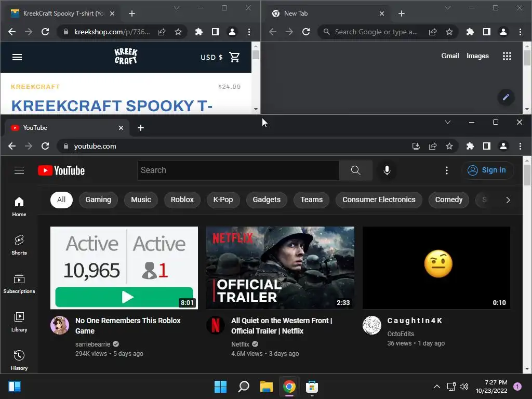The width and height of the screenshot is (532, 399).
Task: Toggle side panel in the YouTube window
Action: tap(486, 146)
